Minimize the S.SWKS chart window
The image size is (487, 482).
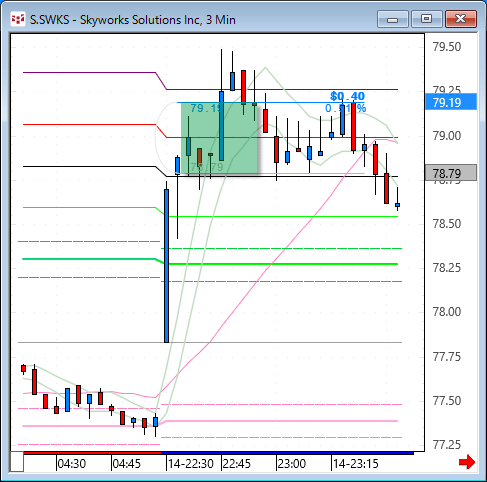click(x=393, y=19)
